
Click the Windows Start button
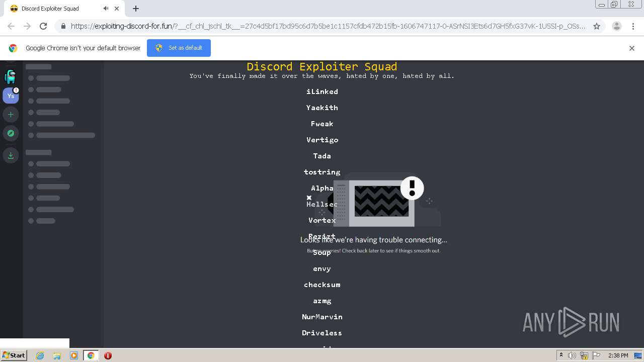tap(14, 355)
